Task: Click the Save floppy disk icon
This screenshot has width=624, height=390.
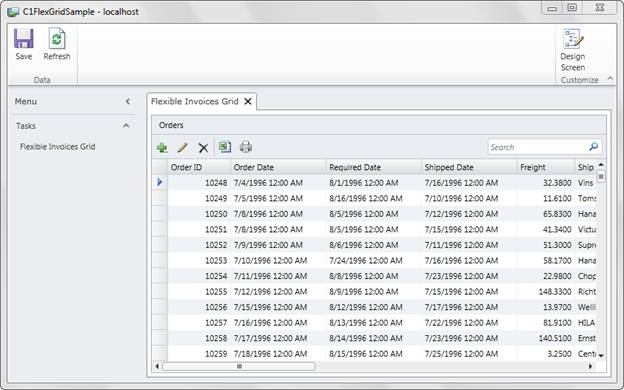Action: tap(24, 39)
